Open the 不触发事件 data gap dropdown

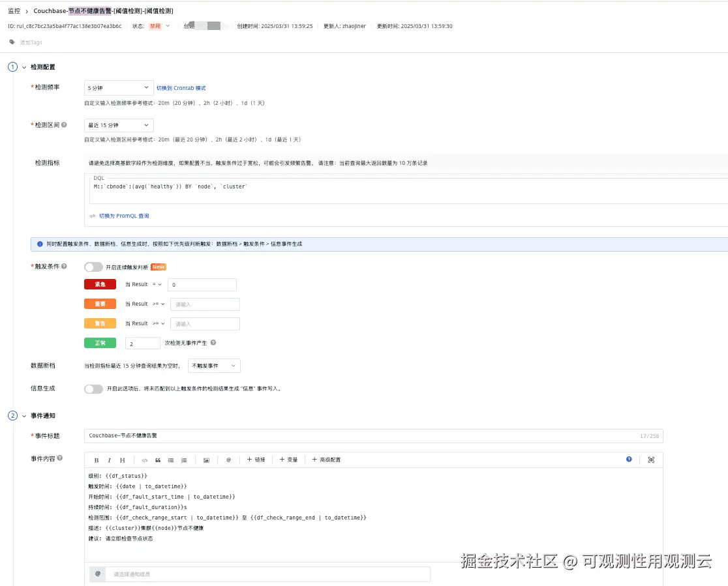tap(214, 366)
